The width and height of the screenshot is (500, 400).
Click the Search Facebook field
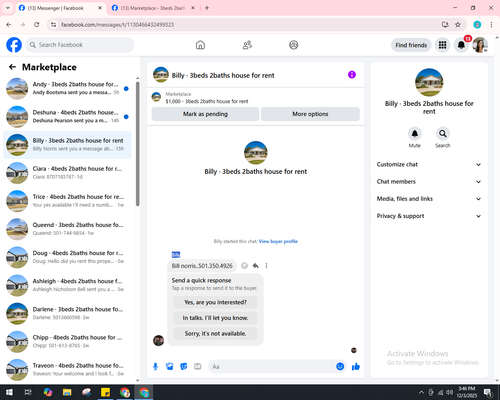[80, 45]
